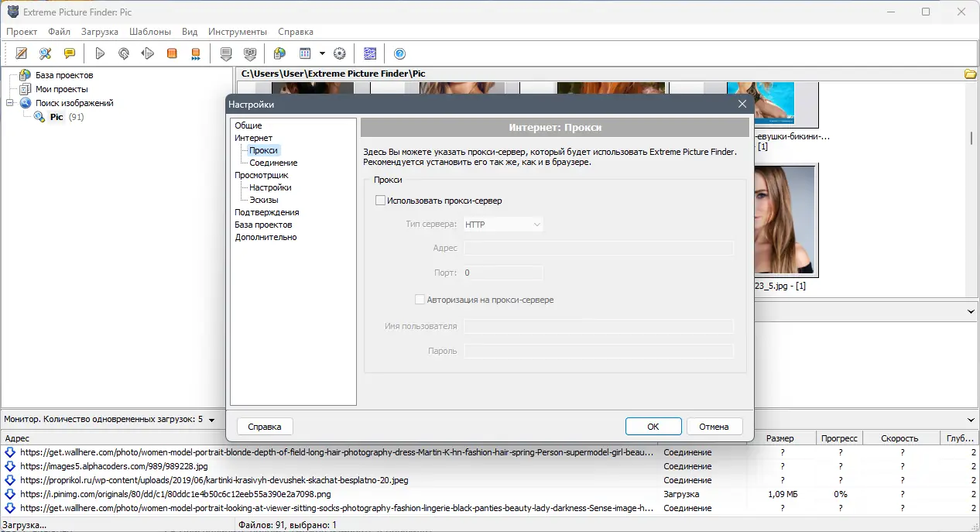The width and height of the screenshot is (980, 532).
Task: Open the Загрузка menu
Action: (100, 32)
